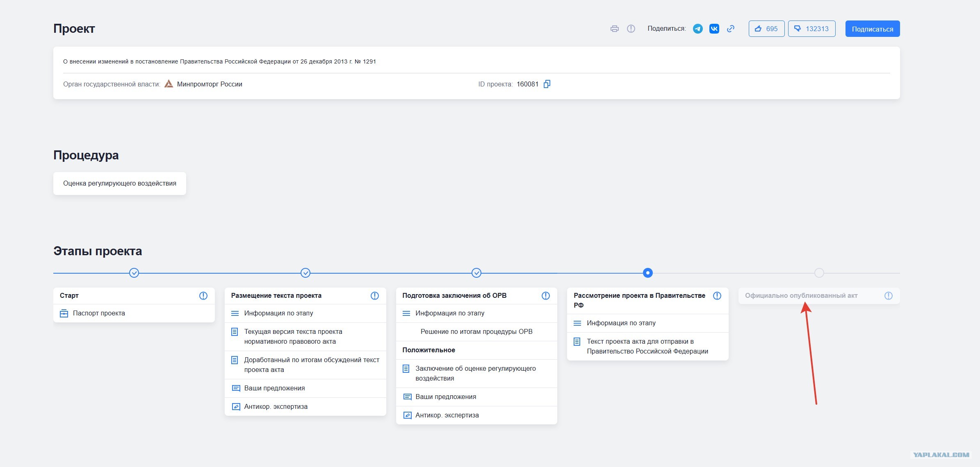The height and width of the screenshot is (467, 980).
Task: Open Информация по этапу under Размещение текста
Action: coord(305,313)
